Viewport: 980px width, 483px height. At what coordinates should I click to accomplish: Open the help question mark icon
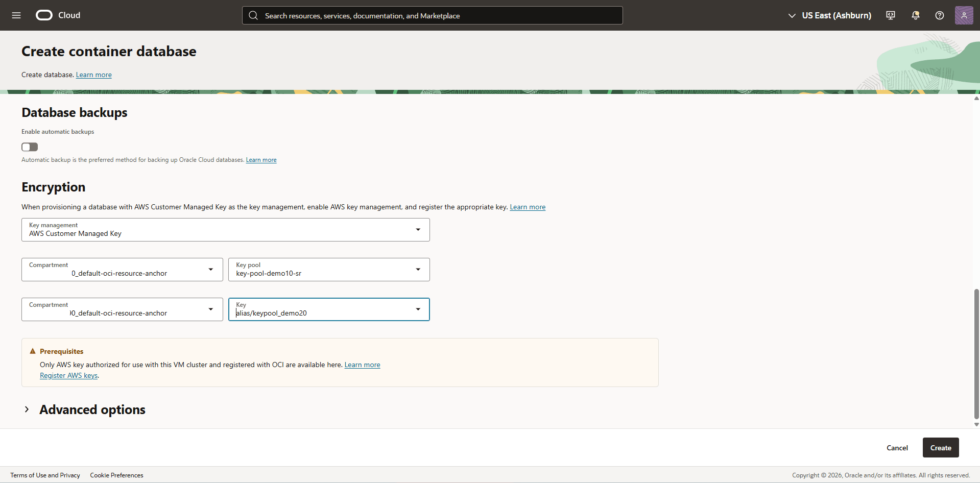tap(940, 15)
